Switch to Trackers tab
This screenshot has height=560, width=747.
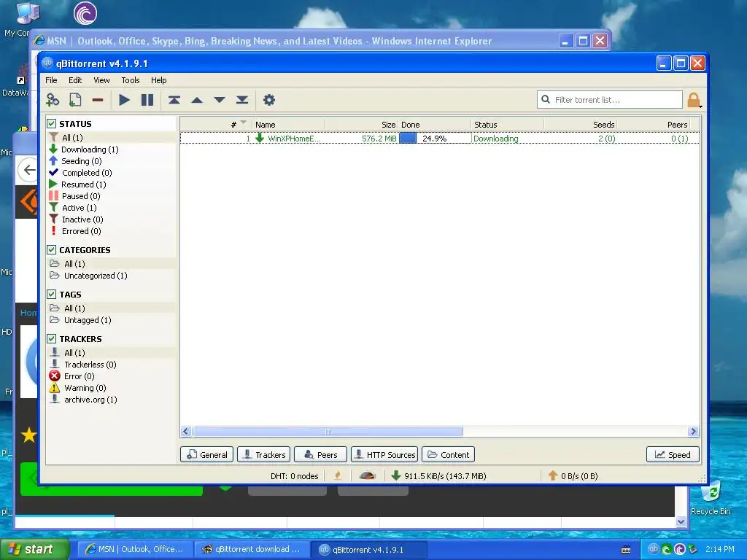coord(263,455)
